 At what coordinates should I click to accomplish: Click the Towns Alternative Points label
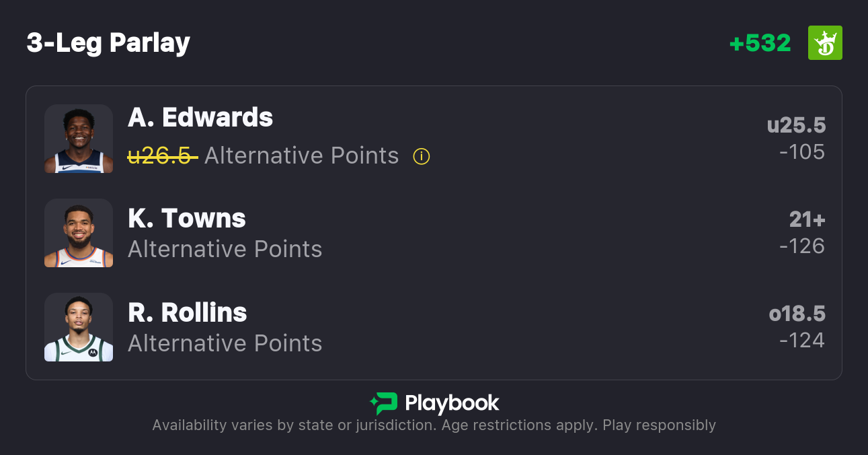tap(225, 250)
